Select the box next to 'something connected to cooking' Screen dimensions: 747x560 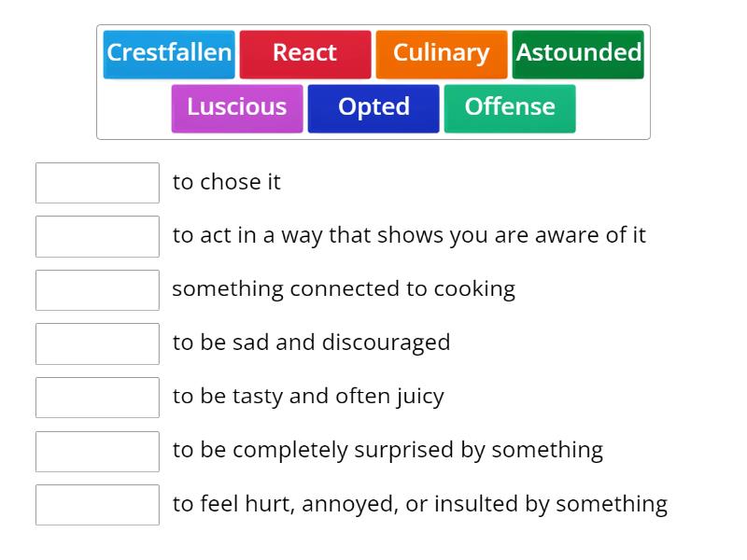coord(97,289)
